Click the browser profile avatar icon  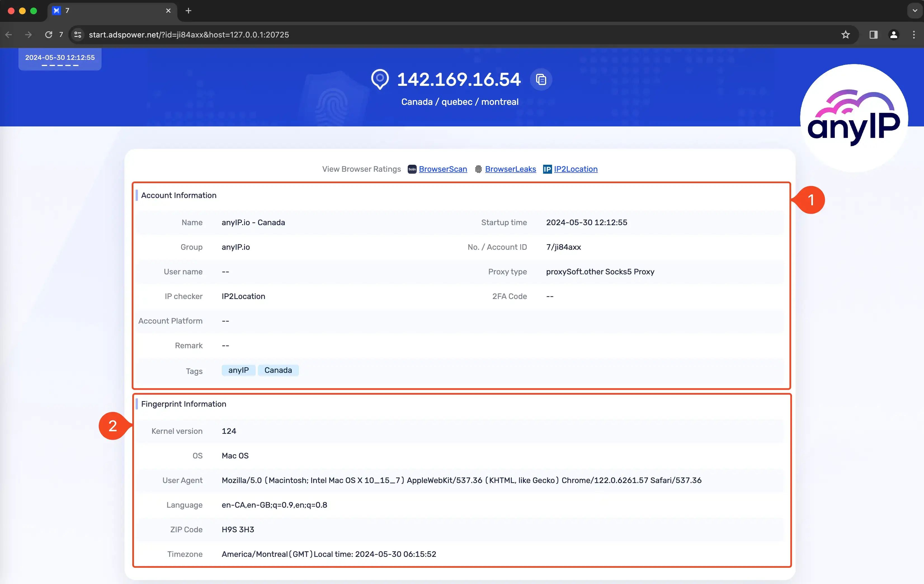(894, 34)
